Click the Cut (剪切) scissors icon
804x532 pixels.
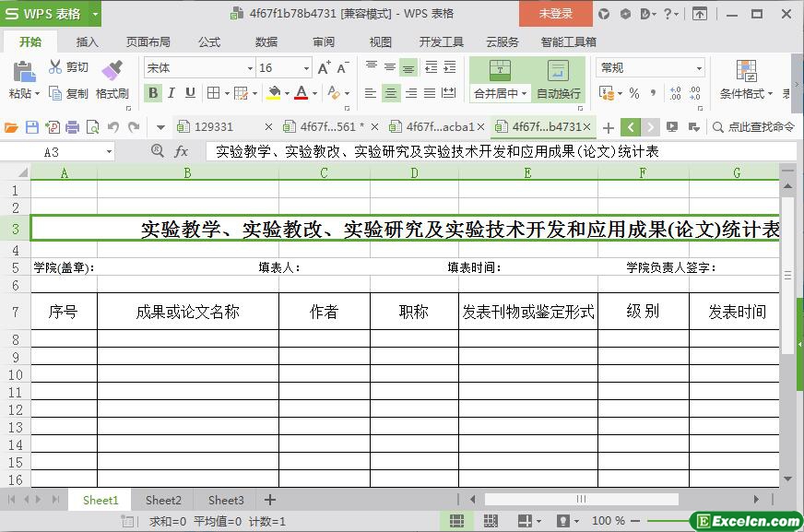tap(56, 67)
